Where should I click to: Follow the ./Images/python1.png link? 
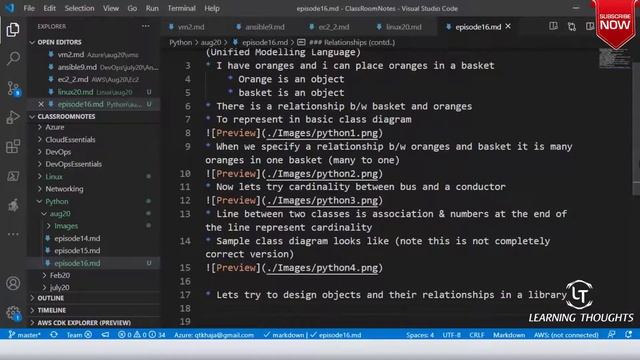(322, 133)
